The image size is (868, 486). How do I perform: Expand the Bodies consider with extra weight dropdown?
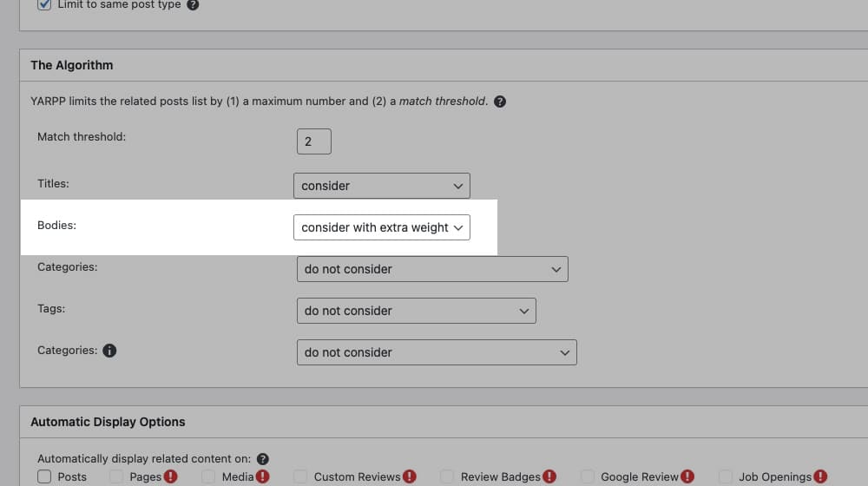point(381,227)
